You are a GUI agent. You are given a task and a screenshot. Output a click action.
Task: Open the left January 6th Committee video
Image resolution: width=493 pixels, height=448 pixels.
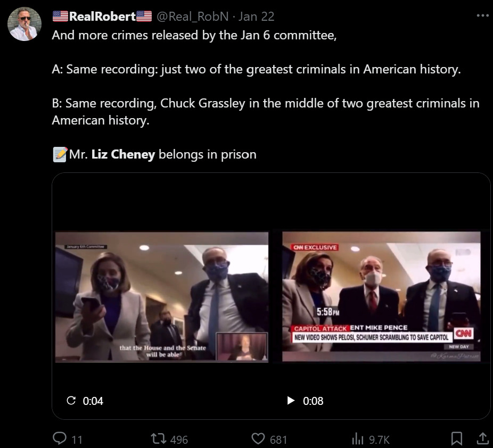161,297
